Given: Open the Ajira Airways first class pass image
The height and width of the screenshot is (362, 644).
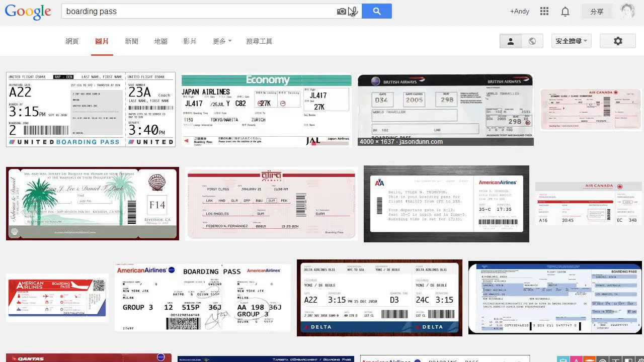Looking at the screenshot, I should tap(271, 204).
